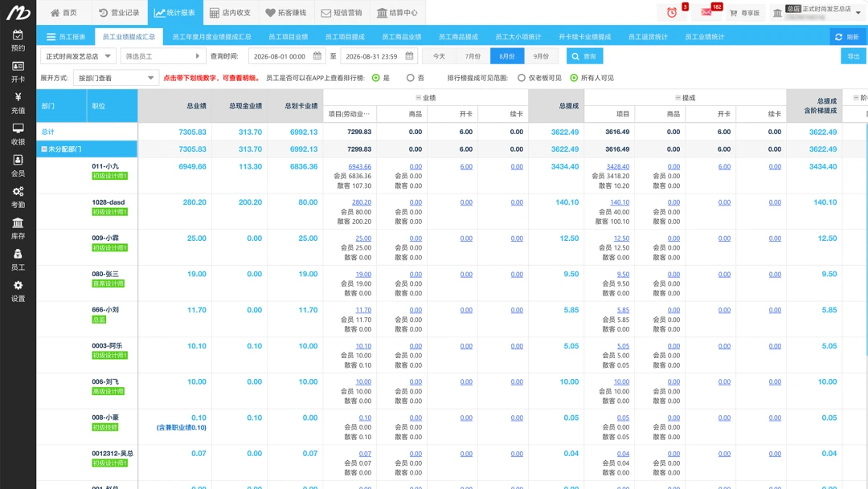
Task: Click the 7月份 quick date button
Action: point(473,56)
